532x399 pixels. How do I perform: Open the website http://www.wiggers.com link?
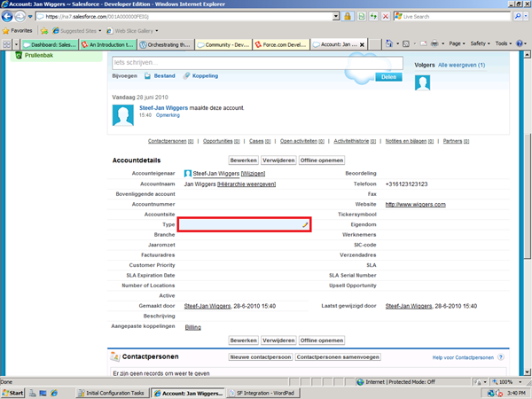coord(415,205)
